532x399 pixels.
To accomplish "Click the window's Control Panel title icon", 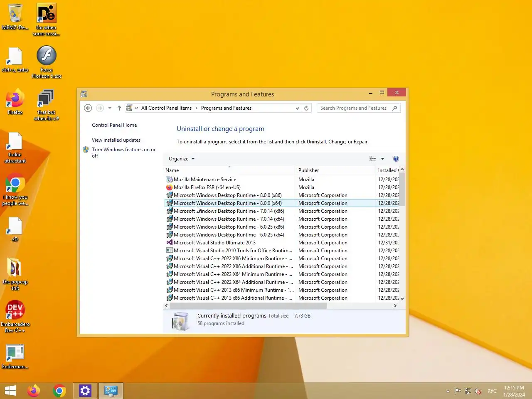I will (x=84, y=94).
